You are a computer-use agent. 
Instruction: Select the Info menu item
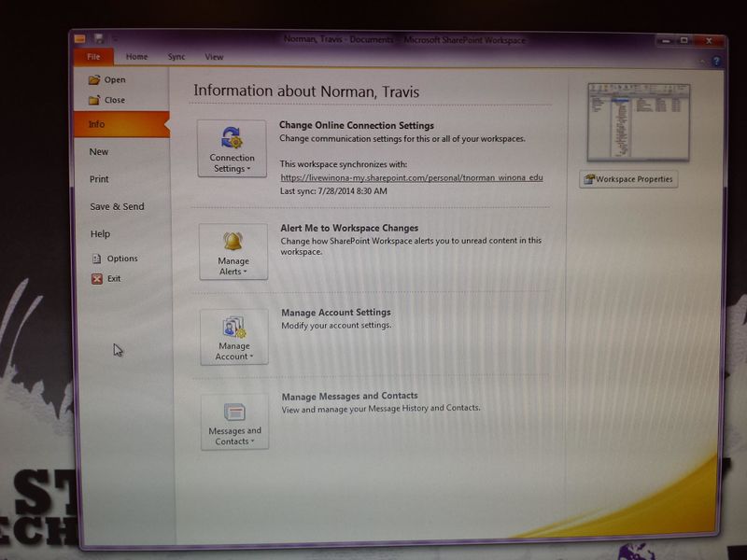point(97,124)
